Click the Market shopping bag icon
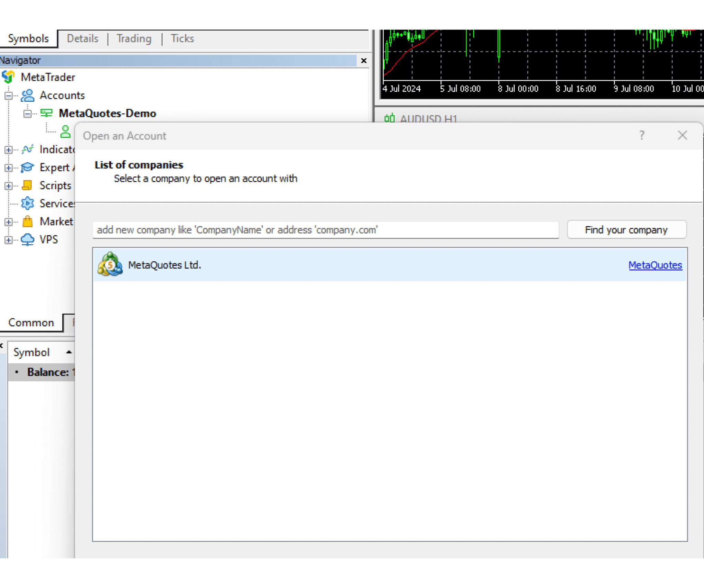Image resolution: width=704 pixels, height=588 pixels. click(27, 222)
